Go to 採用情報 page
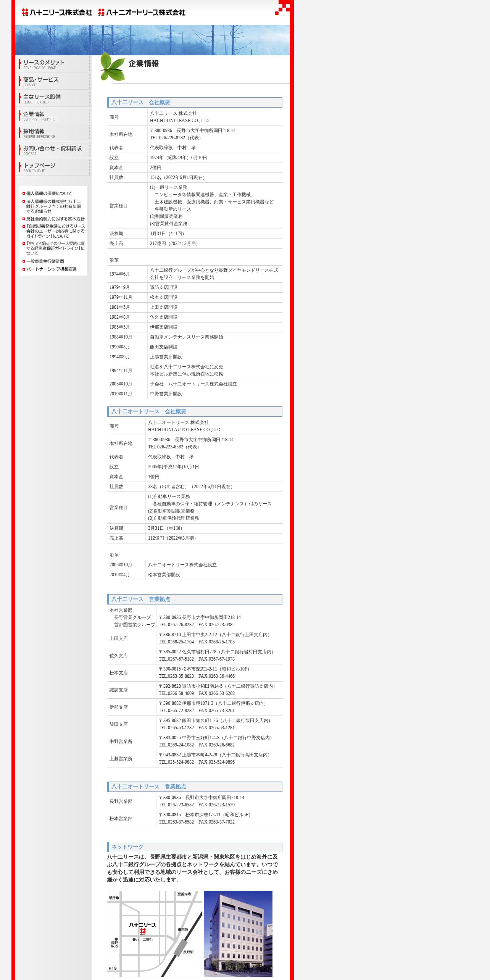The image size is (490, 980). (53, 133)
